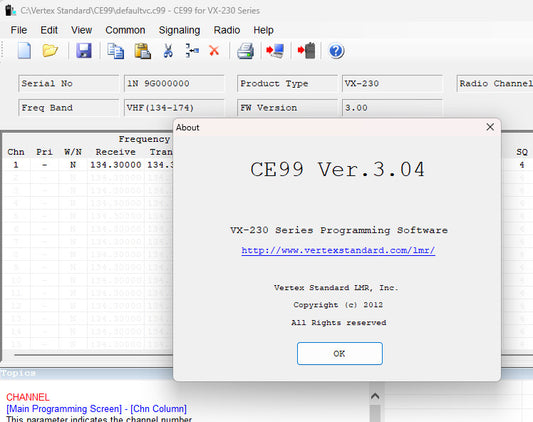Click the Radio Channel label box
Image resolution: width=533 pixels, height=422 pixels.
coord(495,84)
